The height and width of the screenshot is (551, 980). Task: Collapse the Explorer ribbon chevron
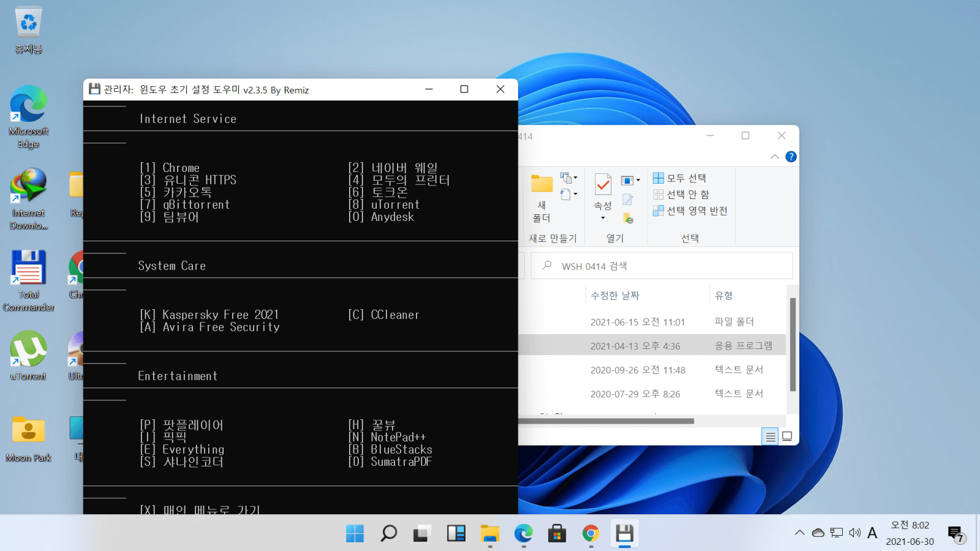point(774,157)
